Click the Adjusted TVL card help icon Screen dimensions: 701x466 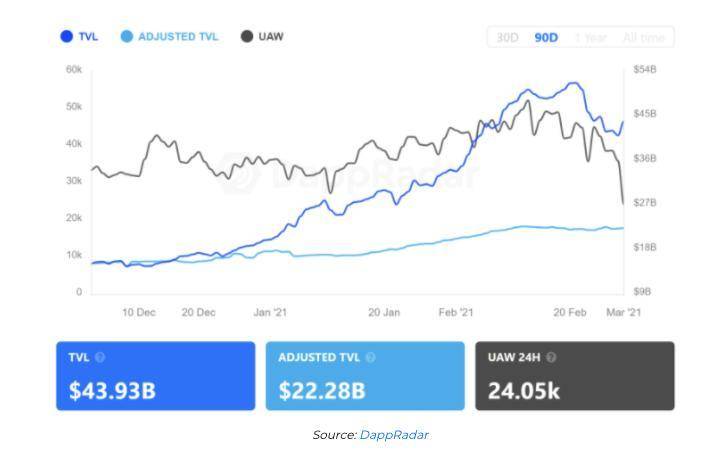(x=372, y=357)
